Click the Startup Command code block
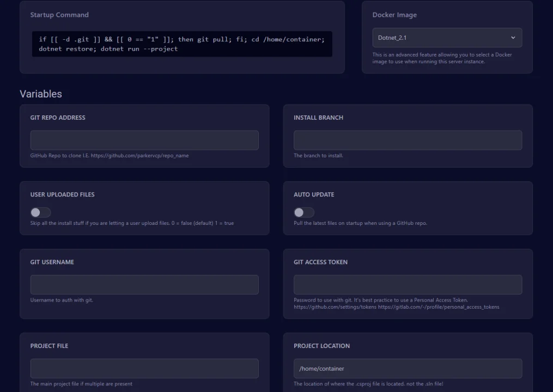This screenshot has width=553, height=392. click(182, 44)
